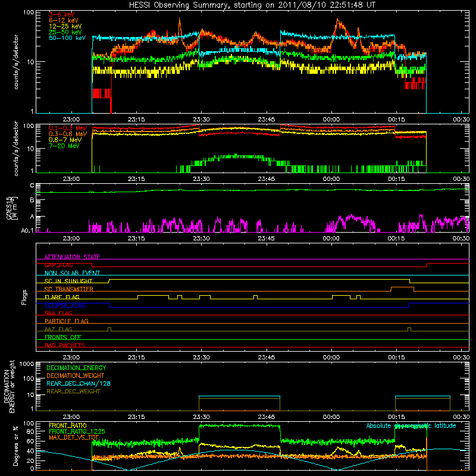The height and width of the screenshot is (476, 476).
Task: Choose the REAR_DEC_CHAN/128 legend label
Action: point(79,383)
